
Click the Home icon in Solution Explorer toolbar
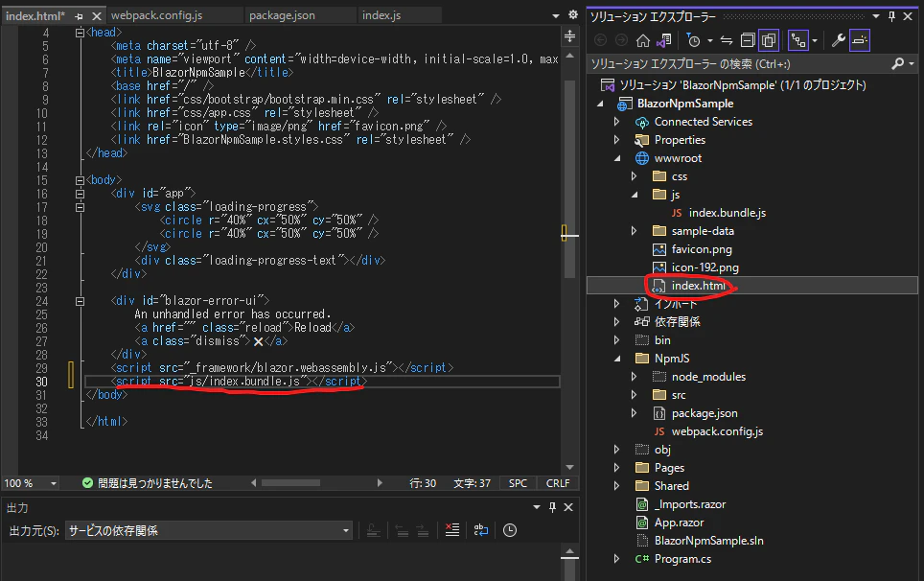point(643,40)
